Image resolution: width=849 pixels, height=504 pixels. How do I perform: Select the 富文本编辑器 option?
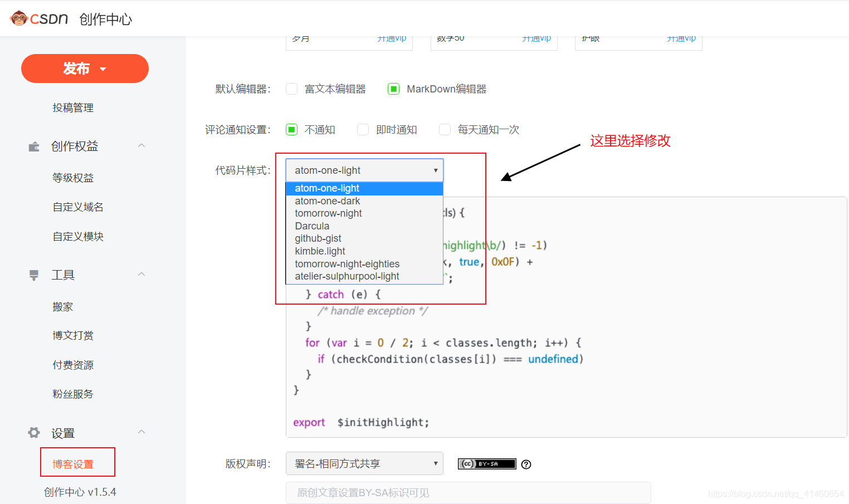tap(291, 89)
